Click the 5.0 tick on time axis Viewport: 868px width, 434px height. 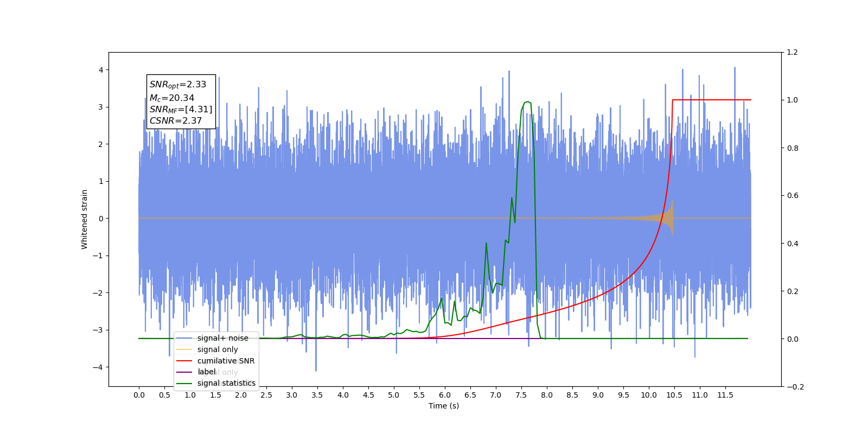[x=394, y=395]
